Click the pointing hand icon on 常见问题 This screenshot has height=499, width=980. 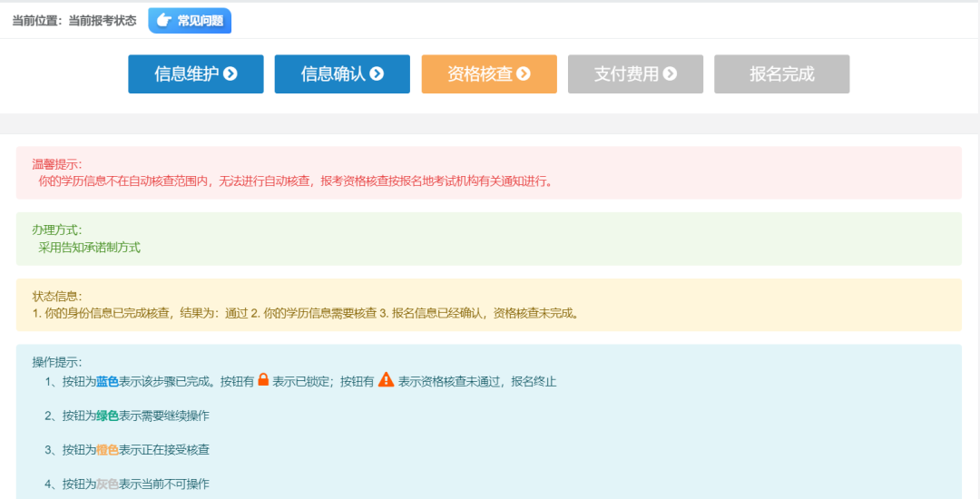point(163,21)
